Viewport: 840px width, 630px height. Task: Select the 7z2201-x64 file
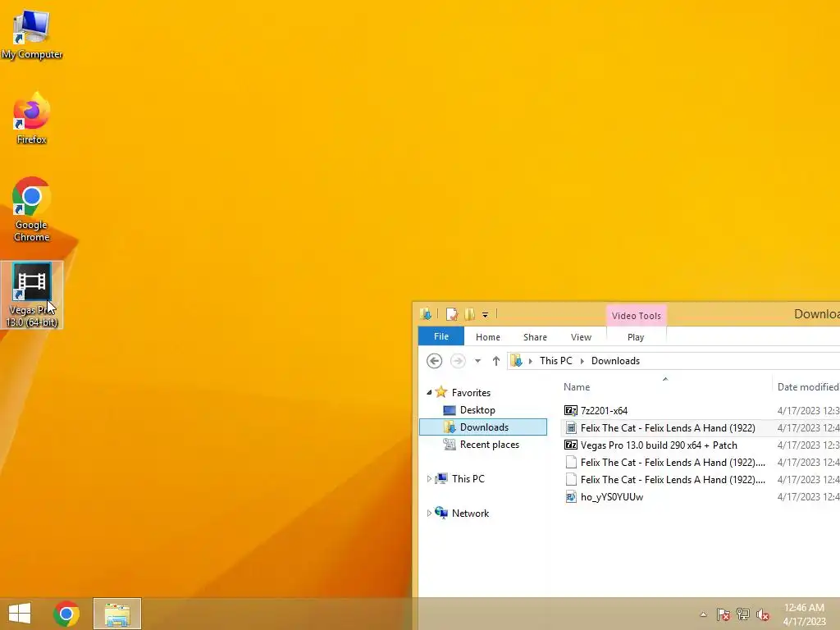[604, 411]
